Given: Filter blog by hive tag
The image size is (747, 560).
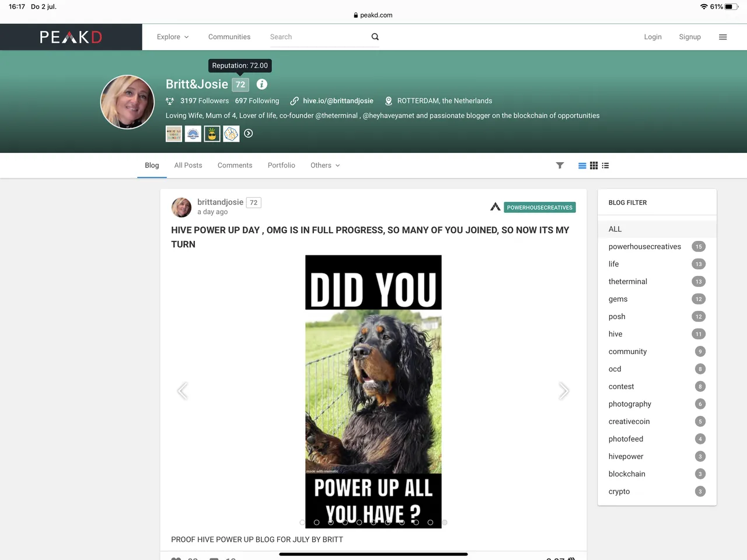Looking at the screenshot, I should 657,334.
